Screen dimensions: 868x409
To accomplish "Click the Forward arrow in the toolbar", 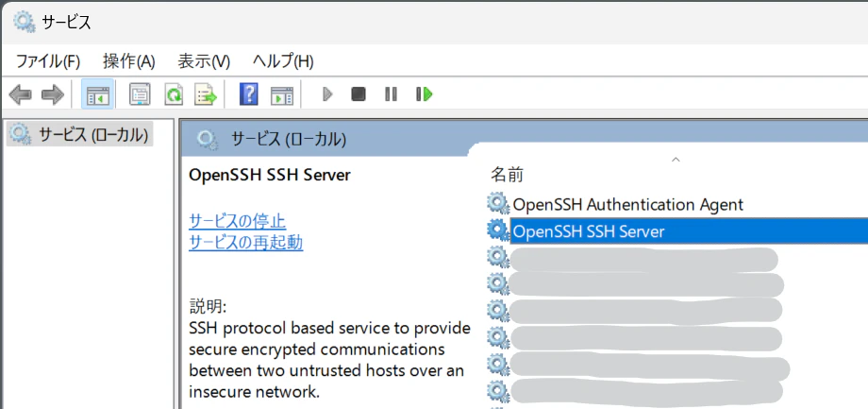I will coord(53,94).
